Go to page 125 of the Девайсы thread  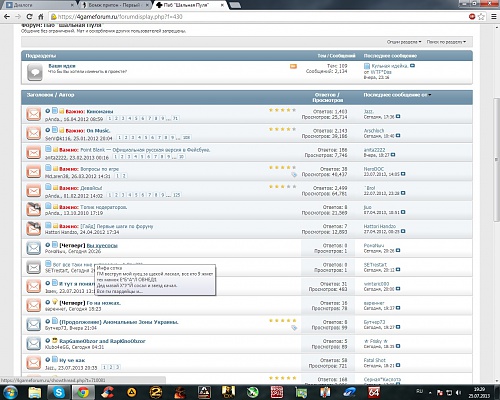pos(176,195)
